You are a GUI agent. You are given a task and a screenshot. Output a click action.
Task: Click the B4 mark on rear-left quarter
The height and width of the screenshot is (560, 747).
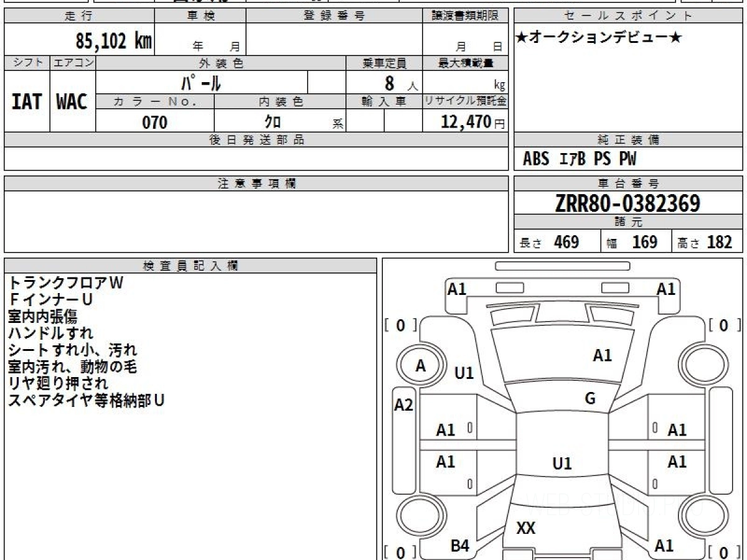point(459,546)
